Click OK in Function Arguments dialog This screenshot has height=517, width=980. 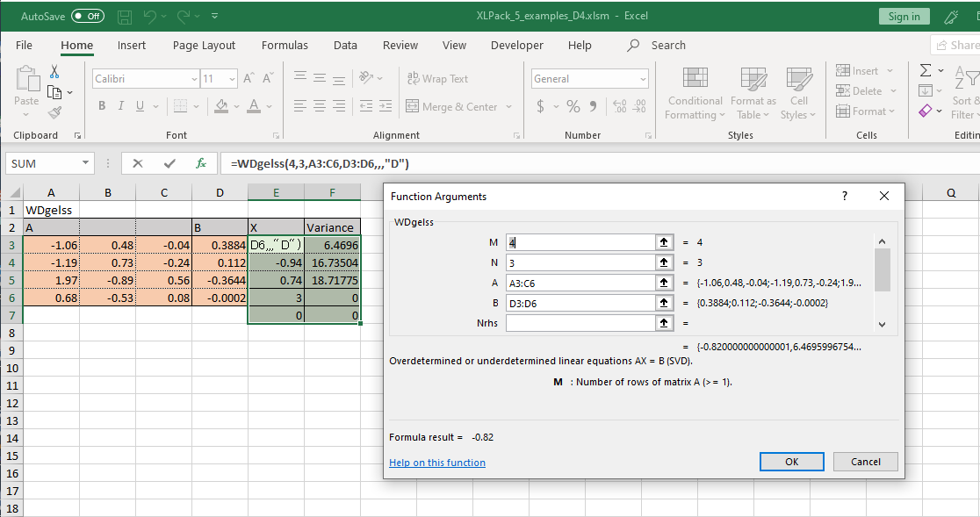(x=791, y=462)
